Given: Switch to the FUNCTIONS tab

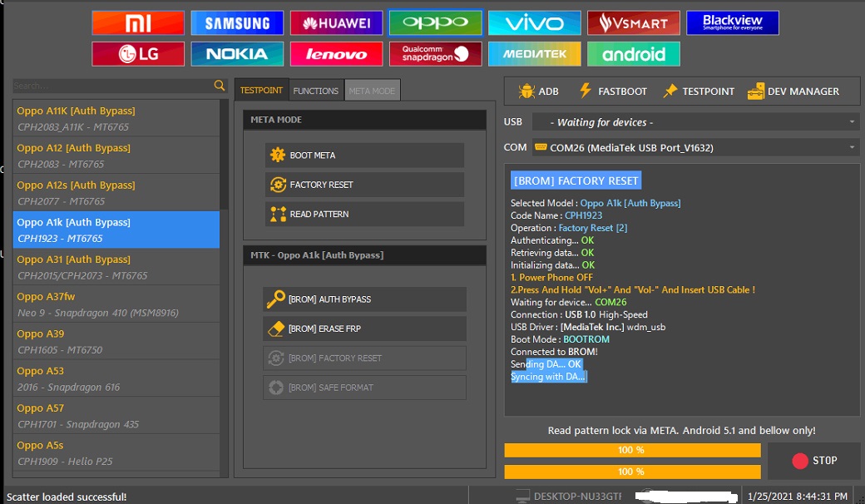Looking at the screenshot, I should [x=316, y=91].
